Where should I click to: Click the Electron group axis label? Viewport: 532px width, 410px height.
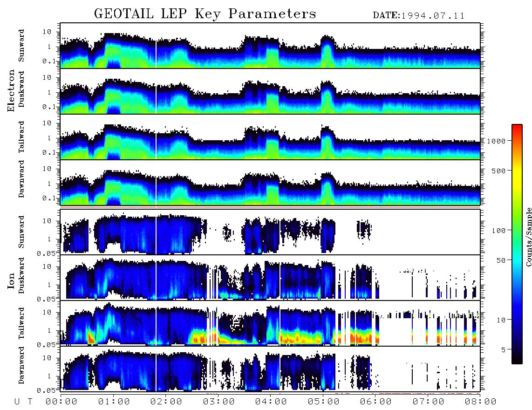(x=11, y=90)
